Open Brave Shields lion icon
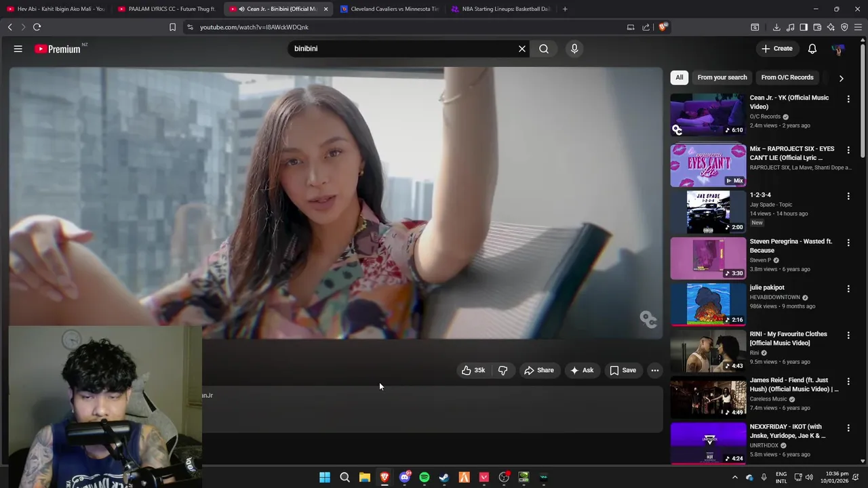The width and height of the screenshot is (868, 488). pyautogui.click(x=663, y=27)
